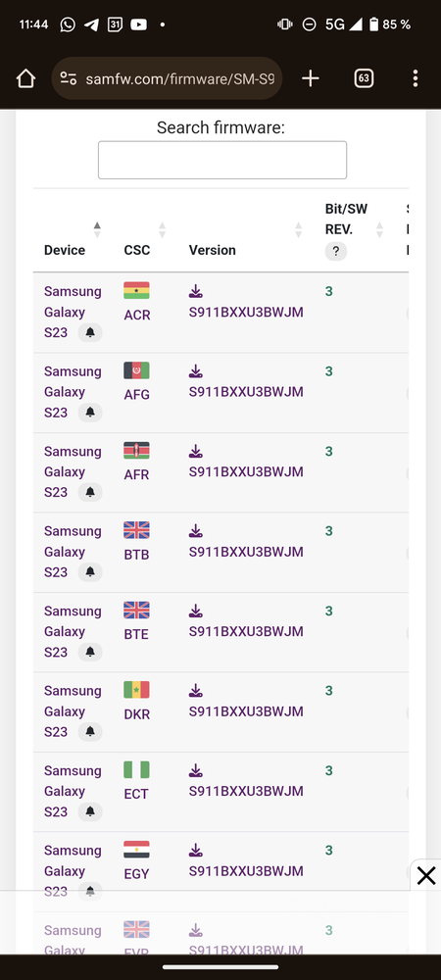This screenshot has height=980, width=441.
Task: Open the EGY CSC link
Action: click(136, 874)
